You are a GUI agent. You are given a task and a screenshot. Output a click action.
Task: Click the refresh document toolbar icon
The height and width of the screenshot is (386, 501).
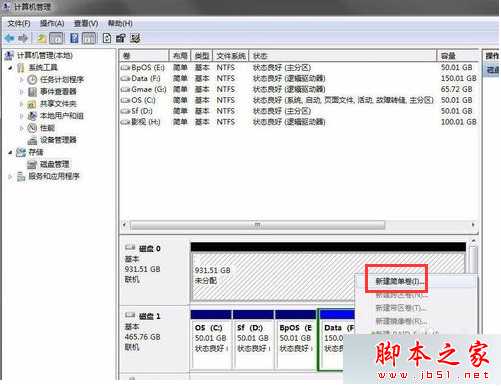pyautogui.click(x=107, y=38)
